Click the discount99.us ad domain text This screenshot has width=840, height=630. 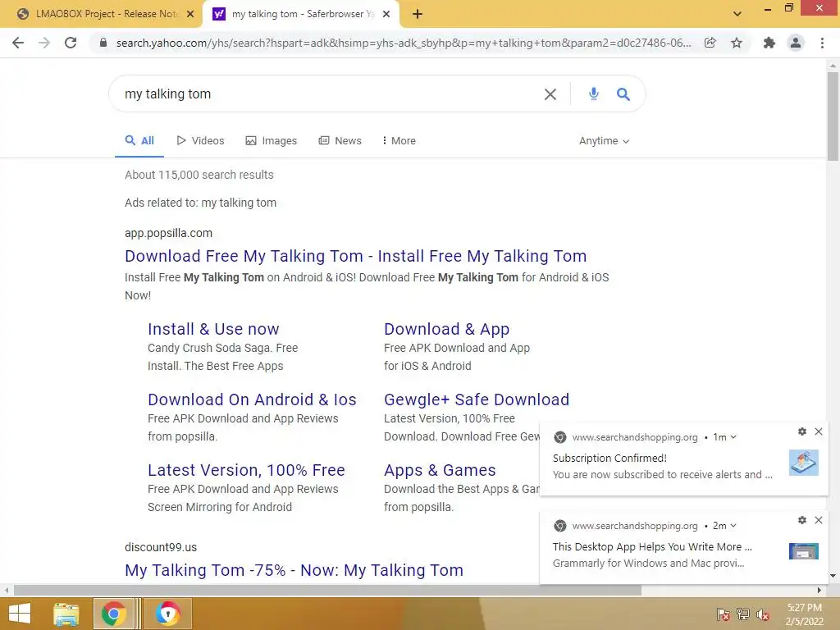click(x=161, y=547)
